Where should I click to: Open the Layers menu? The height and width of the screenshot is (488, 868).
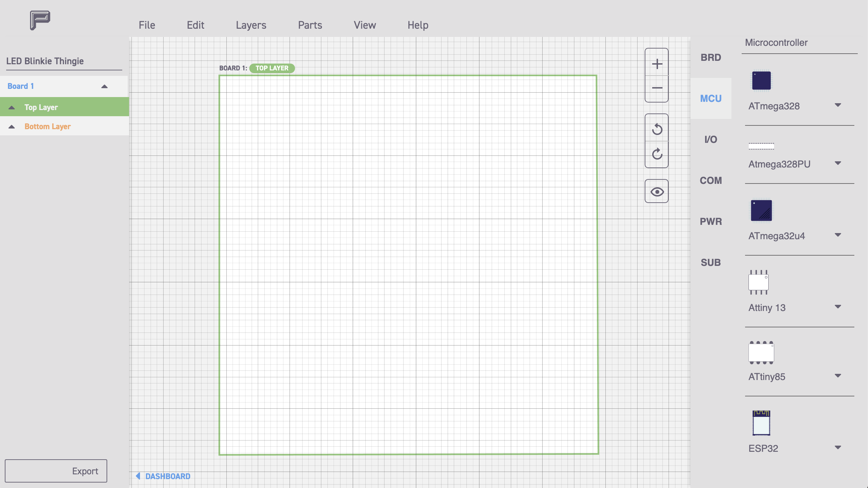(250, 25)
